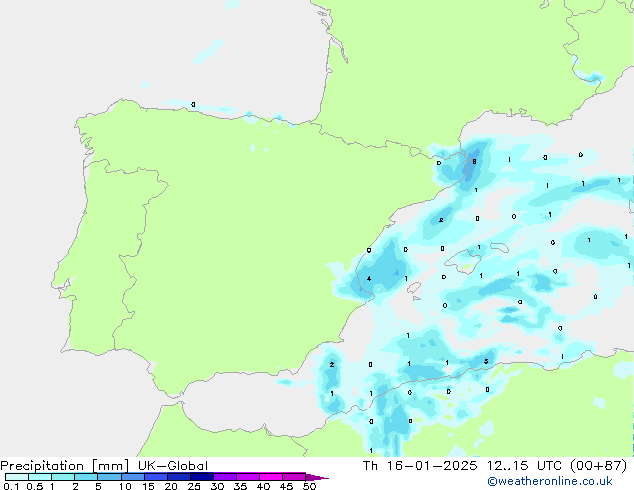634x490 pixels.
Task: Select the 35–40 mm legend color box
Action: pos(247,477)
